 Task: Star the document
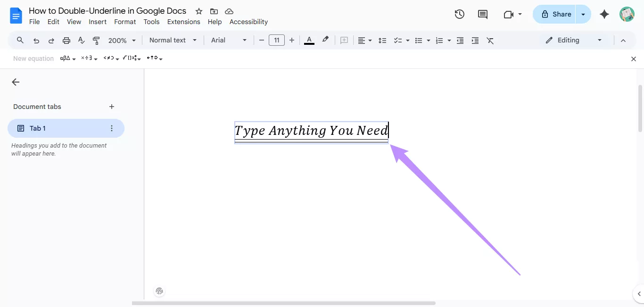tap(198, 11)
